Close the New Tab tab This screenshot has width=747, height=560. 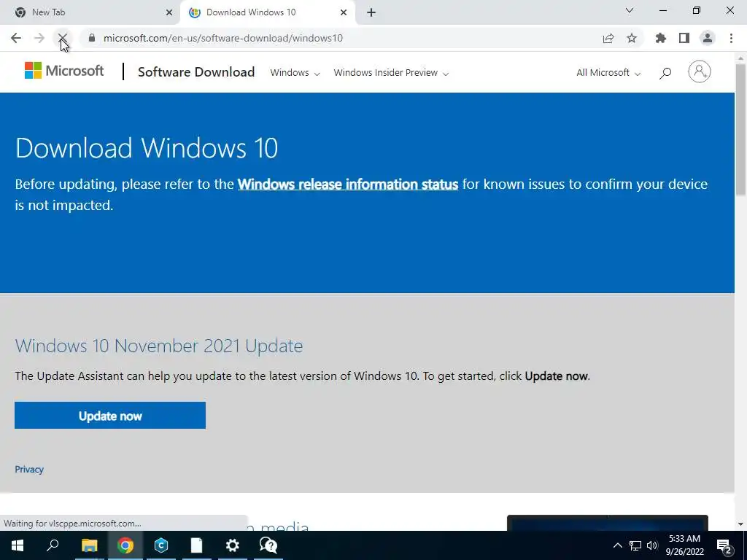[x=169, y=12]
